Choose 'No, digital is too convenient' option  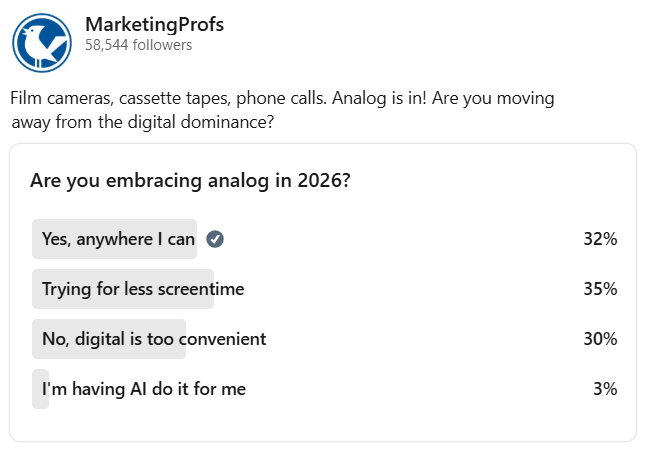[x=153, y=339]
